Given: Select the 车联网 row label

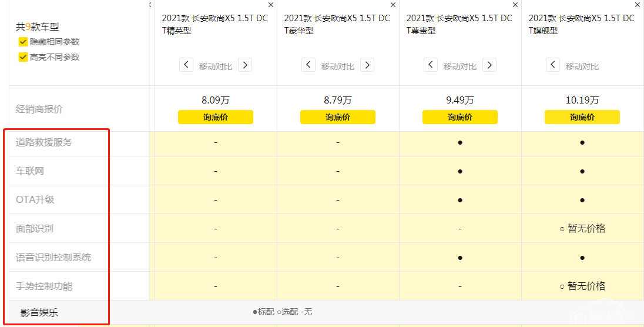Looking at the screenshot, I should [x=29, y=171].
